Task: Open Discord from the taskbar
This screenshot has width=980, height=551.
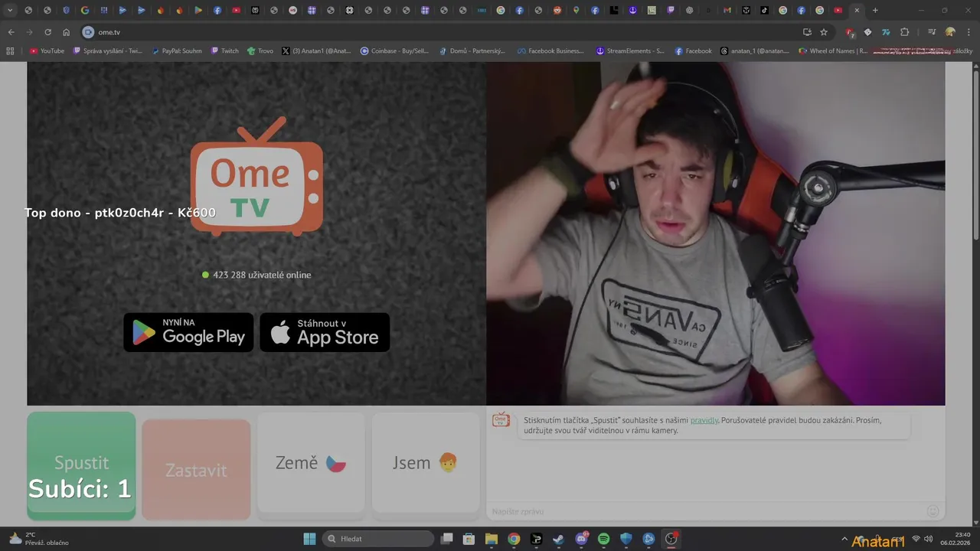Action: (x=581, y=539)
